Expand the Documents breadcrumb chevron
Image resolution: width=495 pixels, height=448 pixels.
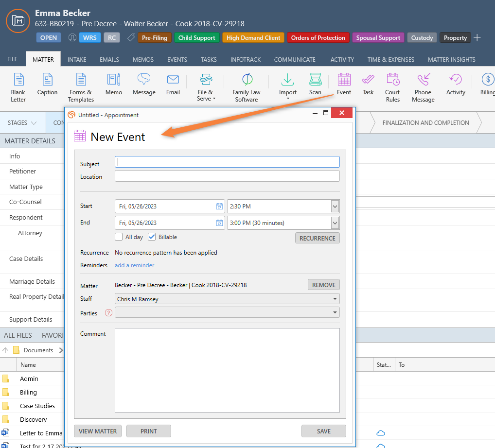[x=61, y=350]
